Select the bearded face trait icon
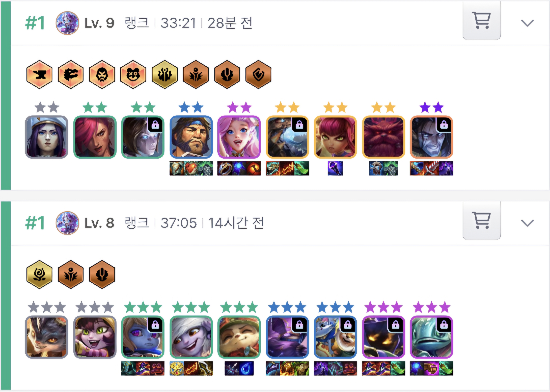Screen dimensions: 550x392 pyautogui.click(x=102, y=74)
